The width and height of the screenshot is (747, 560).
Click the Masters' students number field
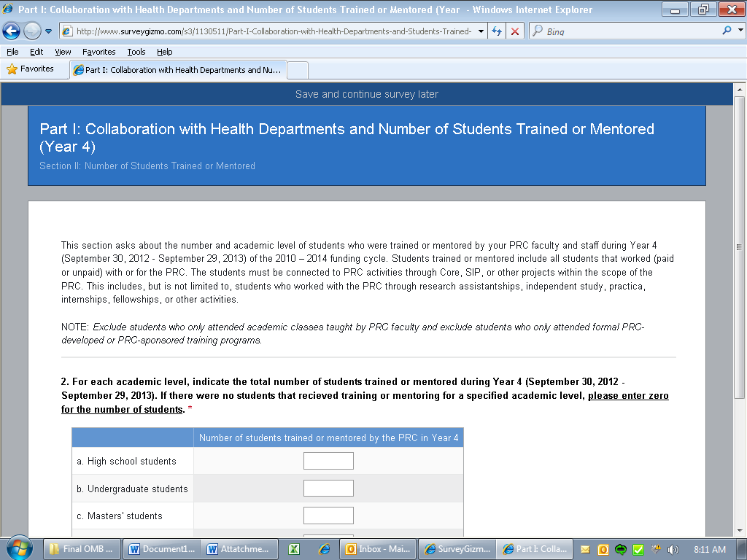[329, 516]
